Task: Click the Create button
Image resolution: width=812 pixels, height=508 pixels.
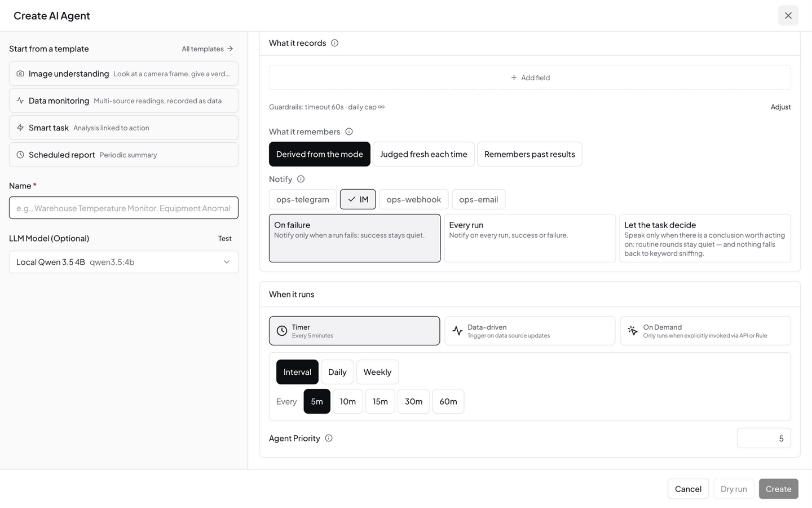Action: pyautogui.click(x=779, y=489)
